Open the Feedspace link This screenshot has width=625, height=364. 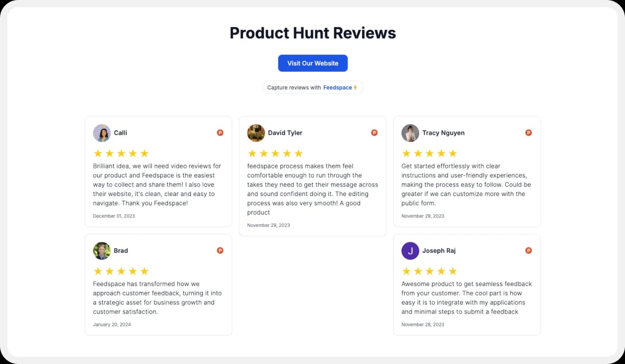coord(338,87)
